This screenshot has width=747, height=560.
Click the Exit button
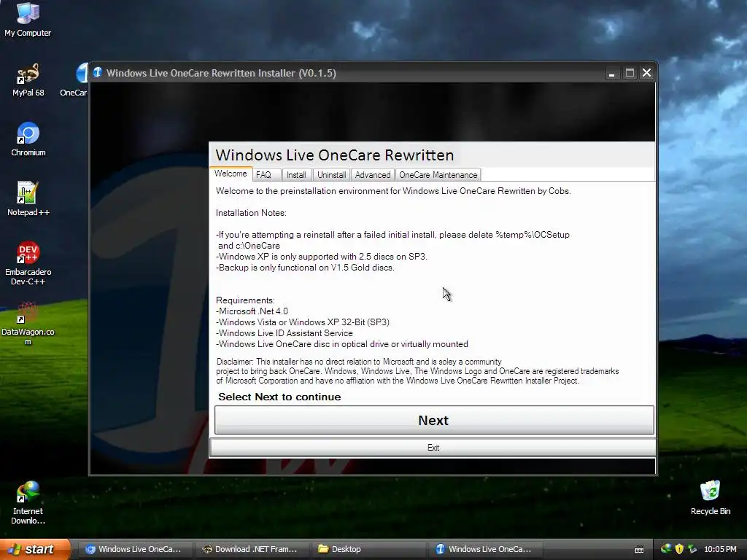433,448
